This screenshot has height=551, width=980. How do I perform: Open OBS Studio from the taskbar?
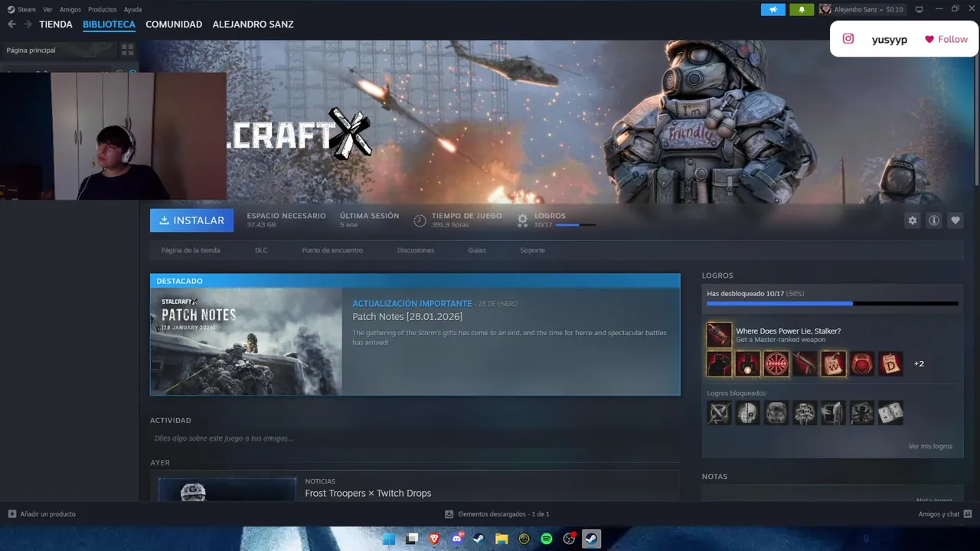(x=569, y=539)
